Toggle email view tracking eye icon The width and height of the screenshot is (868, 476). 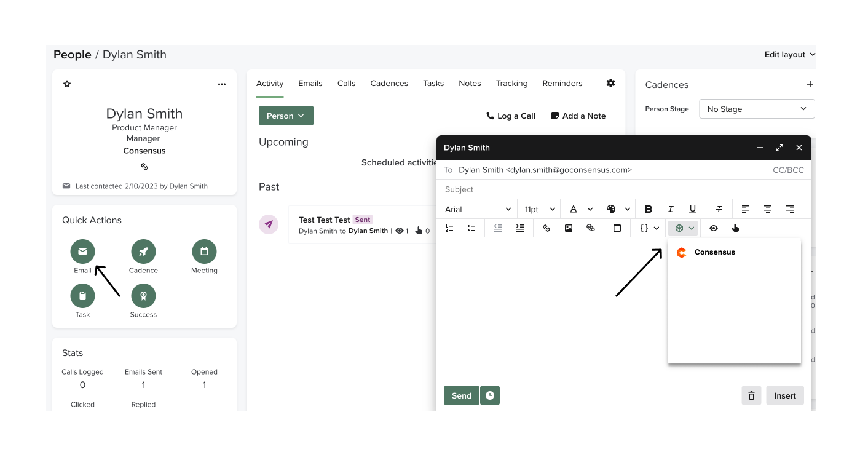click(x=714, y=228)
